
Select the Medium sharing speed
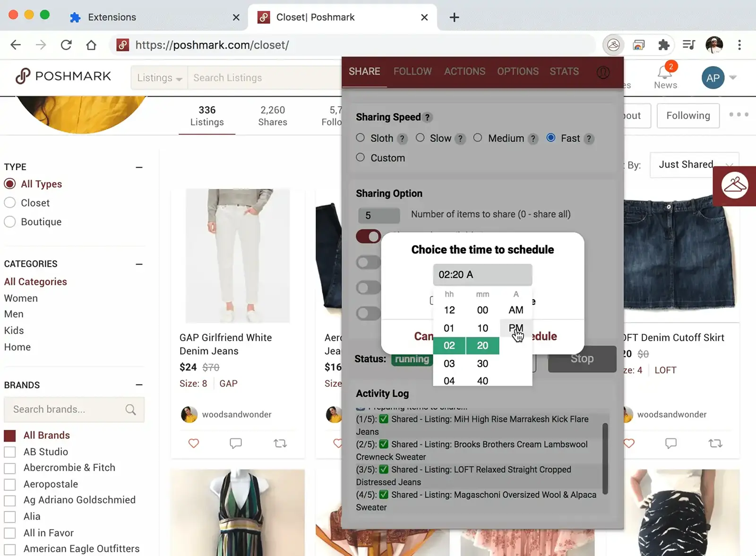pos(478,137)
